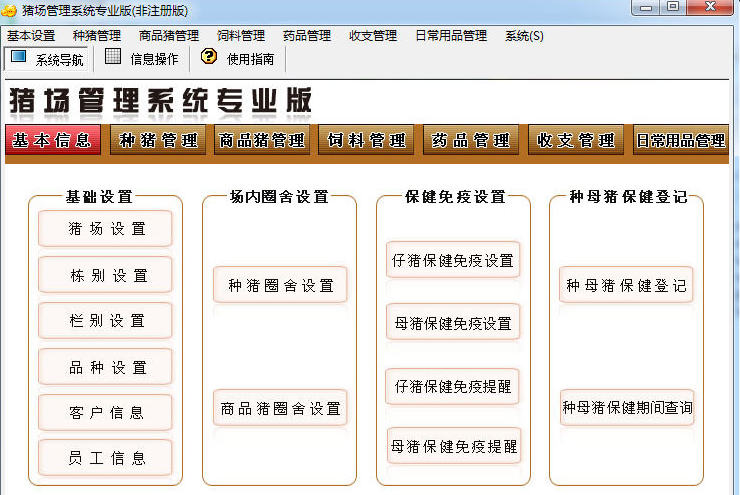Click the 信息操作 grid icon
Screen dimensions: 740x495
click(113, 57)
